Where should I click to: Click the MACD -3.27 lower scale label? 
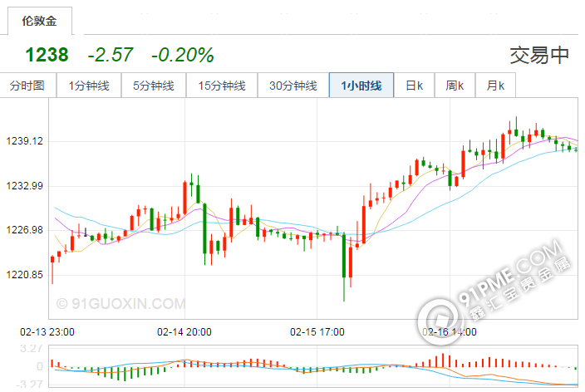29,385
